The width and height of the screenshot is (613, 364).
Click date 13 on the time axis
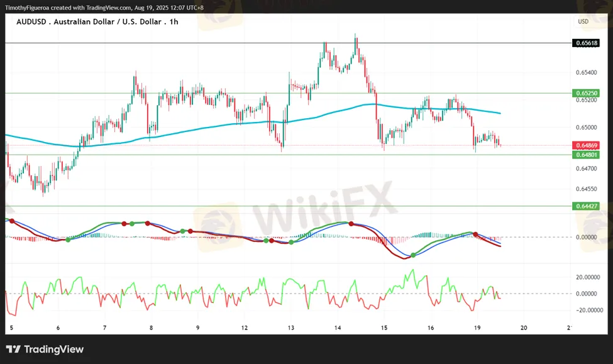coord(291,328)
